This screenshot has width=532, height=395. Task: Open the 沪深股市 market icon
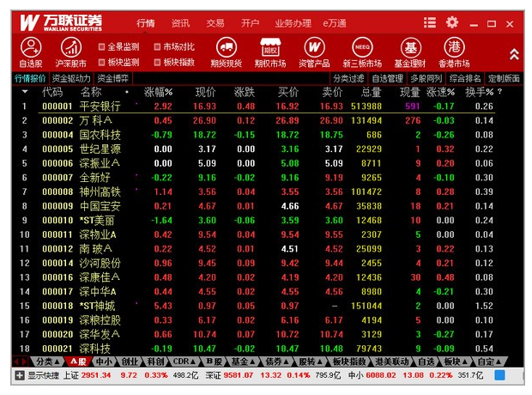70,52
